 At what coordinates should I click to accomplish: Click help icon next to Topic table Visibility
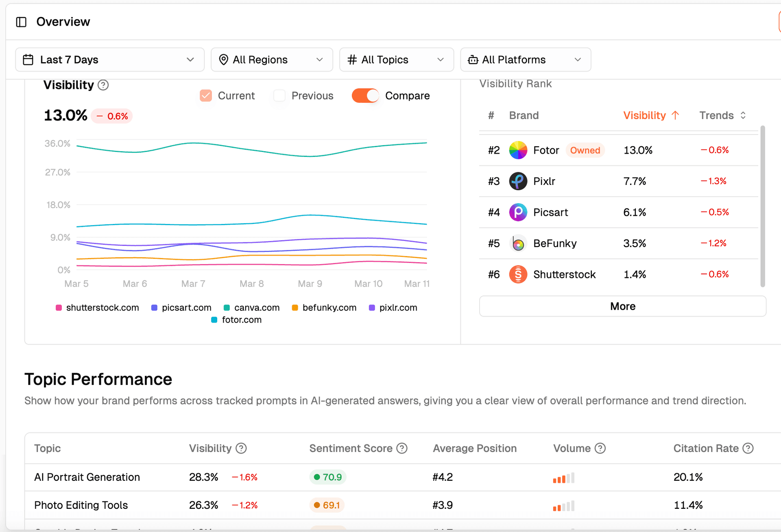[241, 448]
